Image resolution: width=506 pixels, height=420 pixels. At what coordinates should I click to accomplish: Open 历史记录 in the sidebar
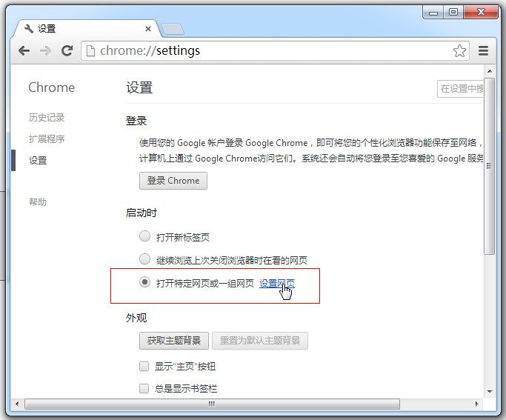click(x=47, y=118)
